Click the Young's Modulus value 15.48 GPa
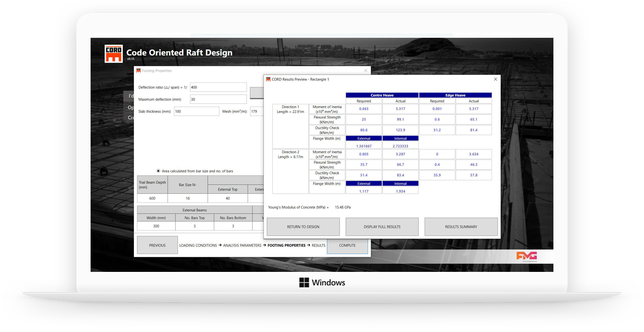 tap(343, 207)
